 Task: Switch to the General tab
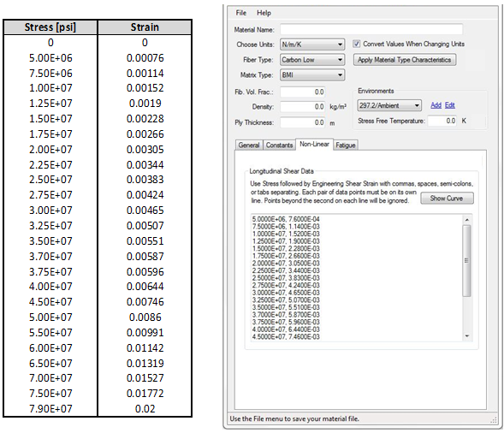(x=249, y=145)
